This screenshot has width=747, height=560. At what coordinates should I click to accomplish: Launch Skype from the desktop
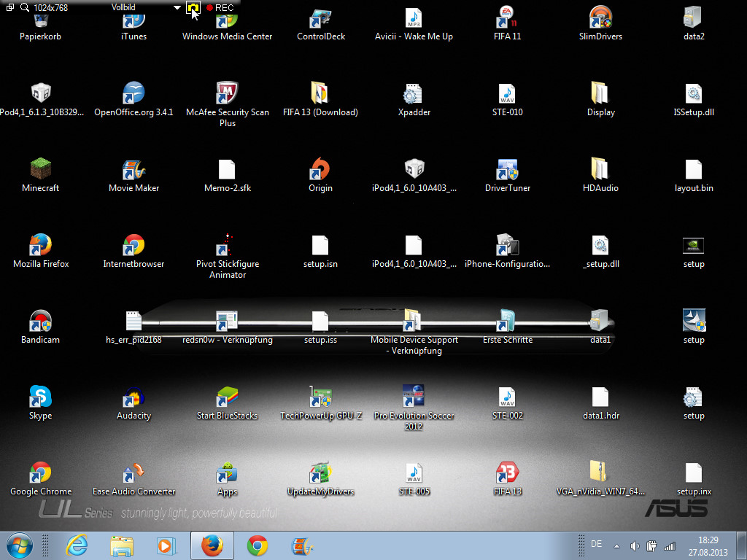click(x=41, y=402)
